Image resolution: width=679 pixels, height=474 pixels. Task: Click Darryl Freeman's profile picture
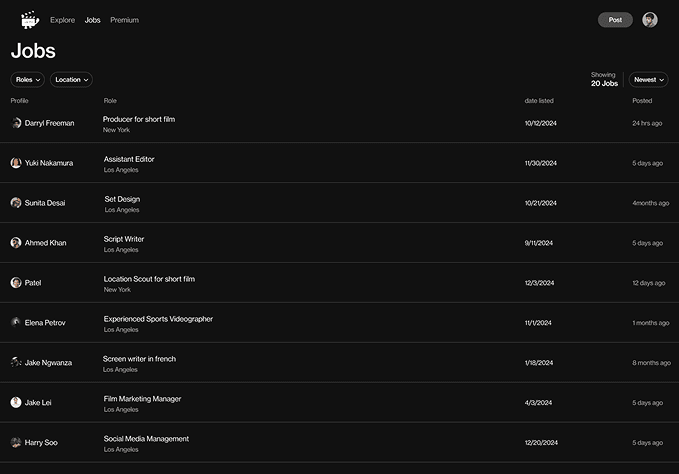tap(16, 123)
